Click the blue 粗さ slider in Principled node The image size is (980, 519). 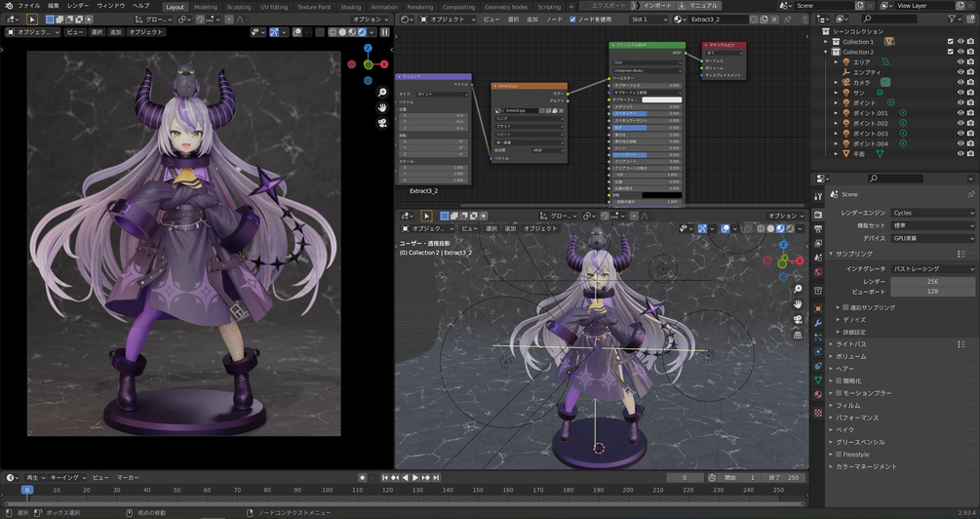point(647,128)
